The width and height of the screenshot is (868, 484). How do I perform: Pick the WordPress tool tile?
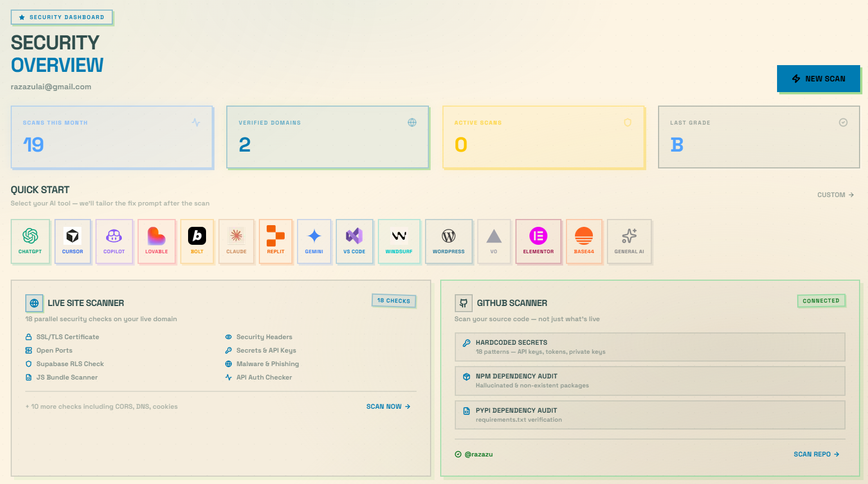pyautogui.click(x=449, y=241)
